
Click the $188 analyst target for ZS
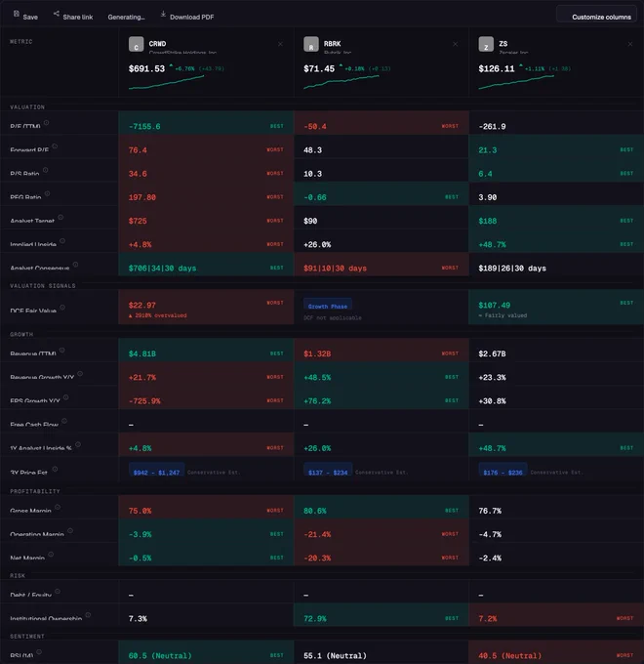[x=488, y=221]
